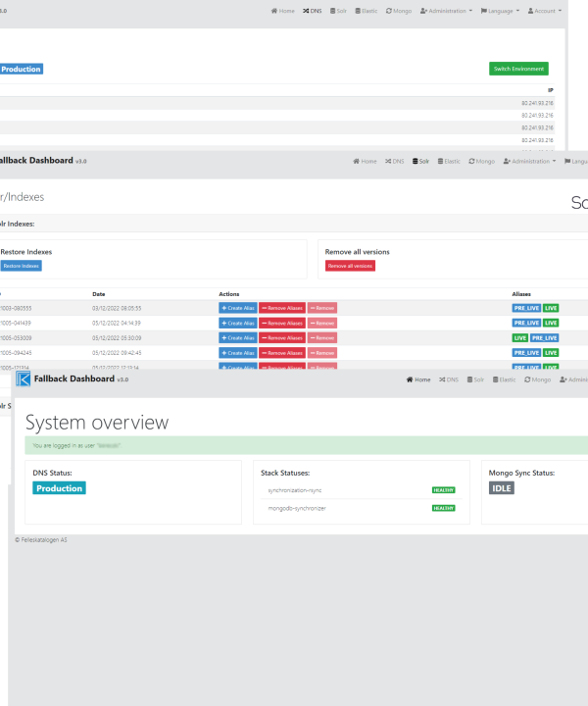588x706 pixels.
Task: Click the Restore Indexes button
Action: click(x=21, y=266)
